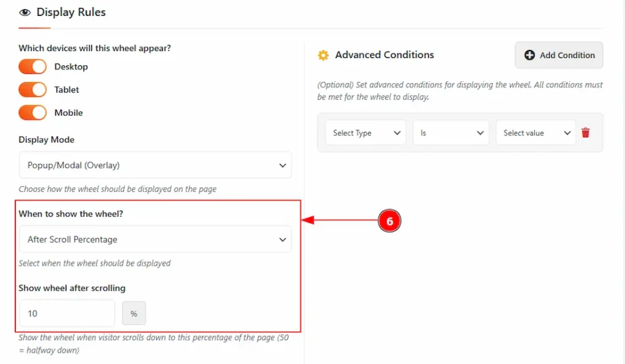Click the Advanced Conditions heading text
625x364 pixels.
click(385, 55)
